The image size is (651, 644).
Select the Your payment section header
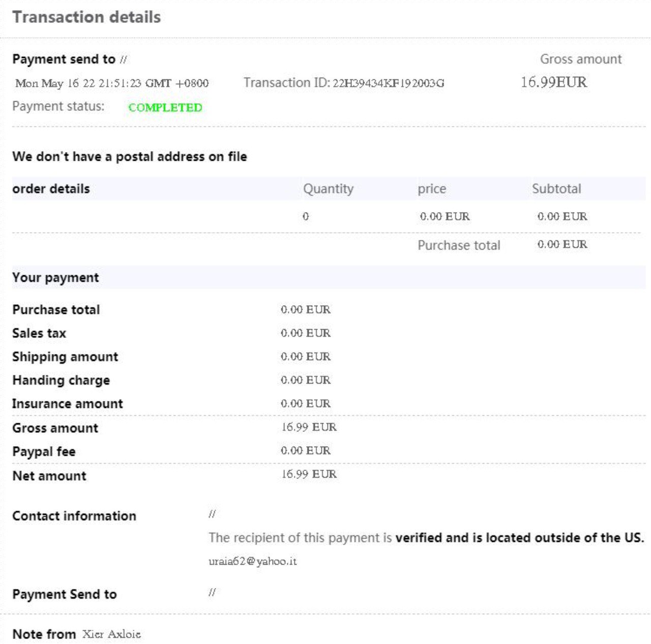[55, 277]
